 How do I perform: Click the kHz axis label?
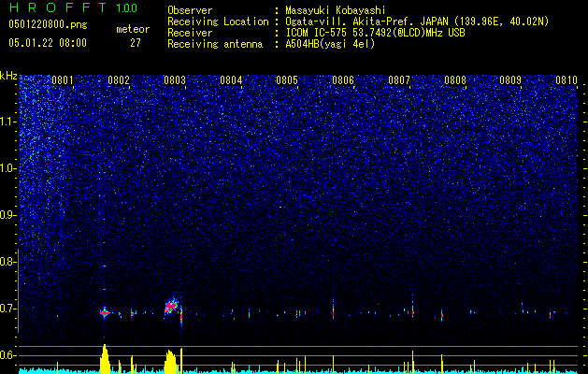click(8, 76)
